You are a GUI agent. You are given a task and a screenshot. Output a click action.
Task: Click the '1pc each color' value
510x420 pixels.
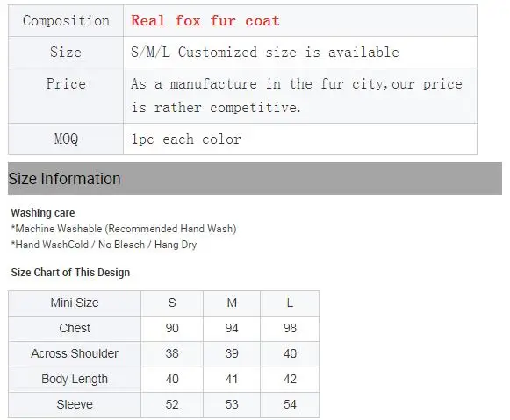(186, 139)
